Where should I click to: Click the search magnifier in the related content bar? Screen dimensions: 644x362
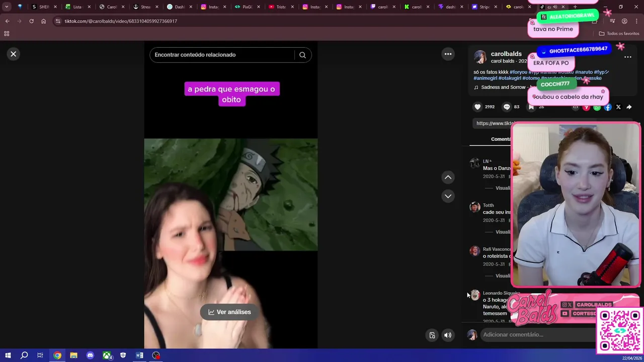302,55
